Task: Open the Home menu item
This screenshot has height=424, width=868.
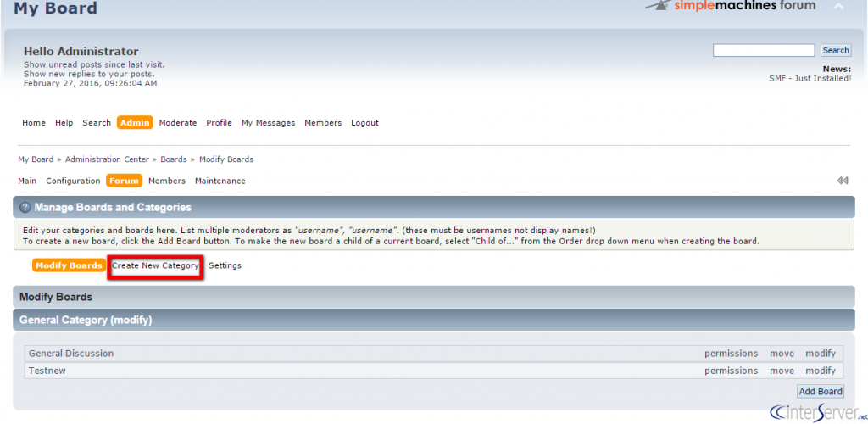Action: [x=34, y=123]
